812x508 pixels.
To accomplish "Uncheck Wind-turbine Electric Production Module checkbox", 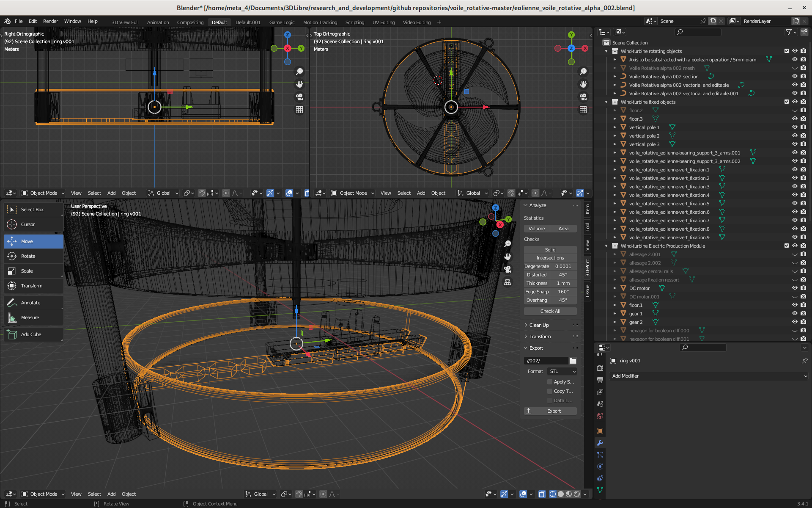I will (787, 246).
